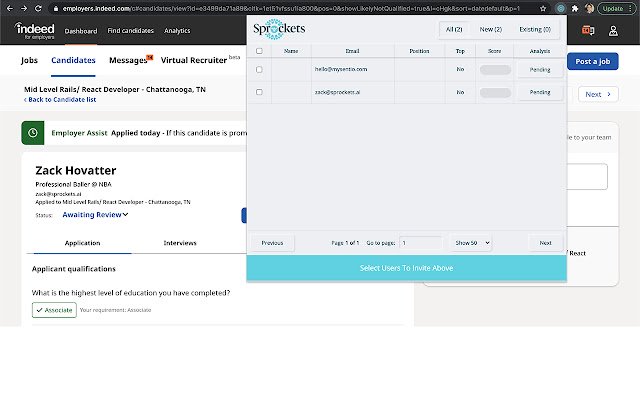Open the Extensions puzzle icon
The width and height of the screenshot is (640, 400).
click(x=575, y=8)
